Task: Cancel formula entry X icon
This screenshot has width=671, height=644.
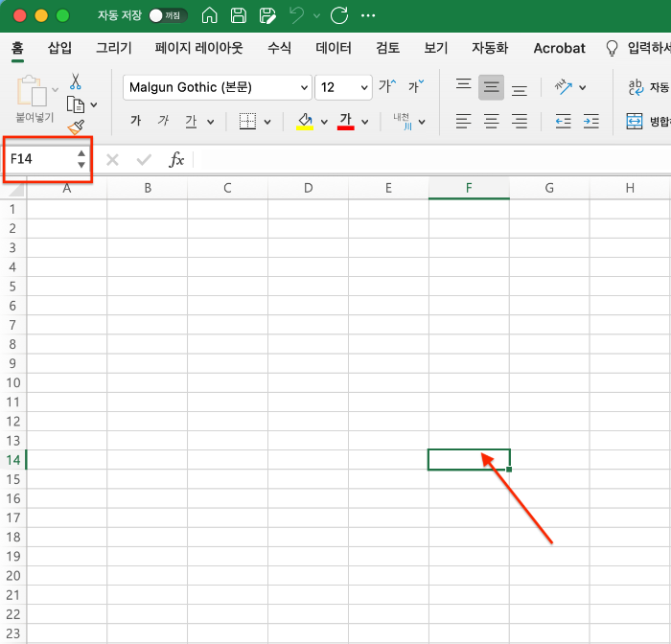Action: (112, 160)
